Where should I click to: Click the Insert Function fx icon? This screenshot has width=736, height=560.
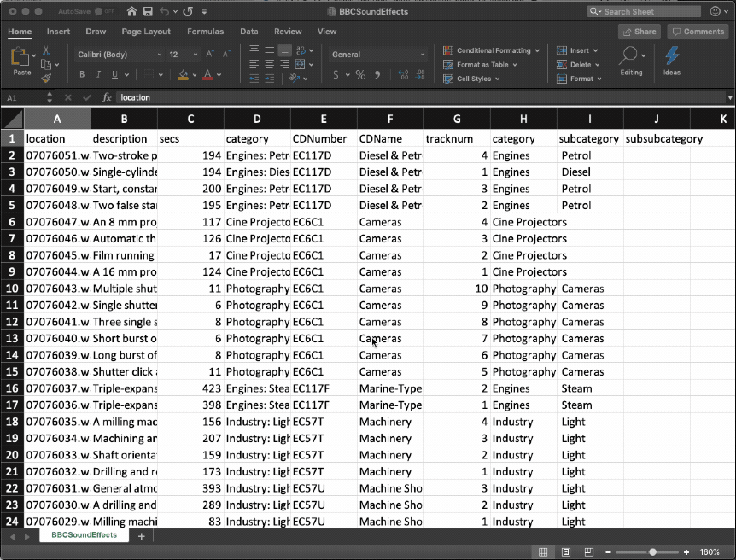click(107, 97)
